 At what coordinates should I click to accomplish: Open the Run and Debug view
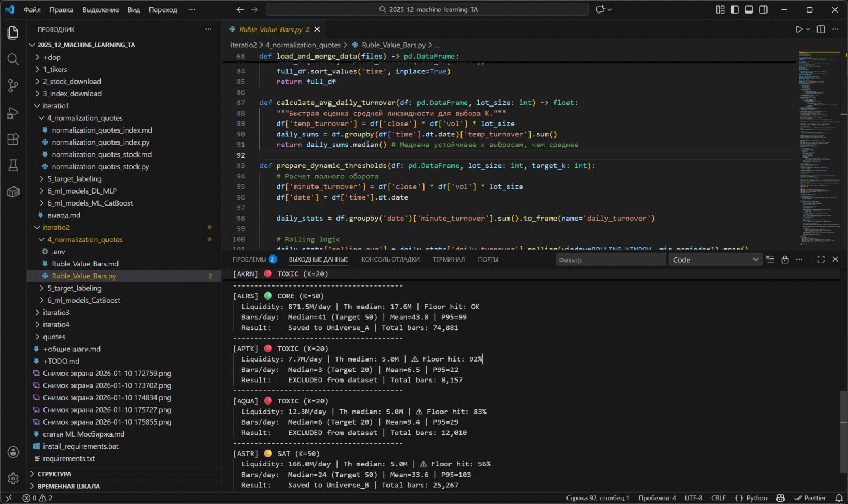click(13, 113)
